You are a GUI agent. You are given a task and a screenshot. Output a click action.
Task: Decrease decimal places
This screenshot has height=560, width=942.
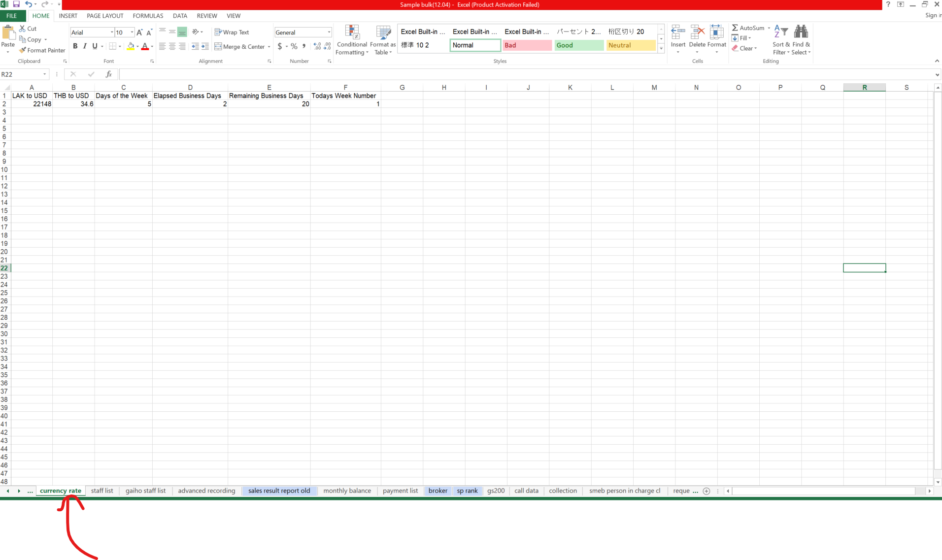click(x=327, y=46)
